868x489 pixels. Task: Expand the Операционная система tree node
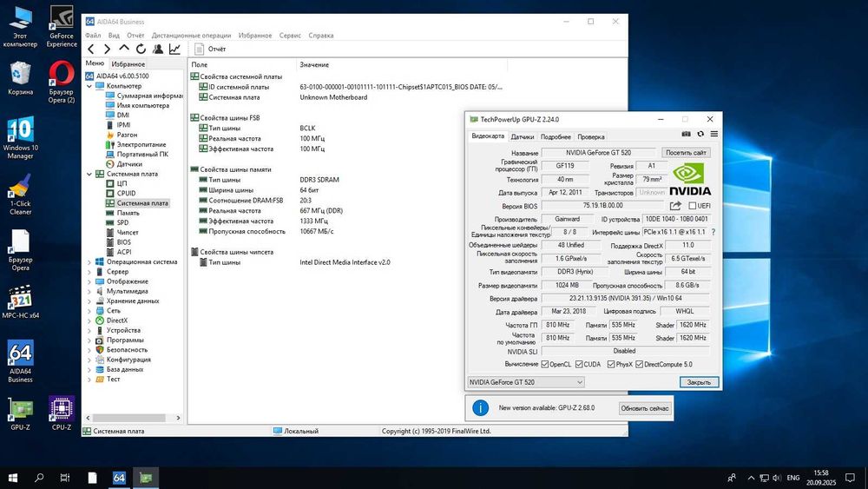[x=89, y=261]
